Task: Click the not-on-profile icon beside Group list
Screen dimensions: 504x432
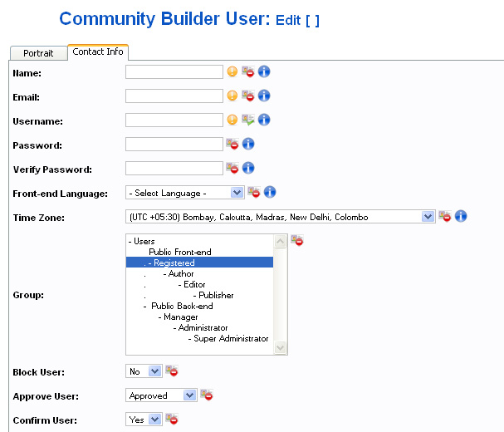Action: pos(297,240)
